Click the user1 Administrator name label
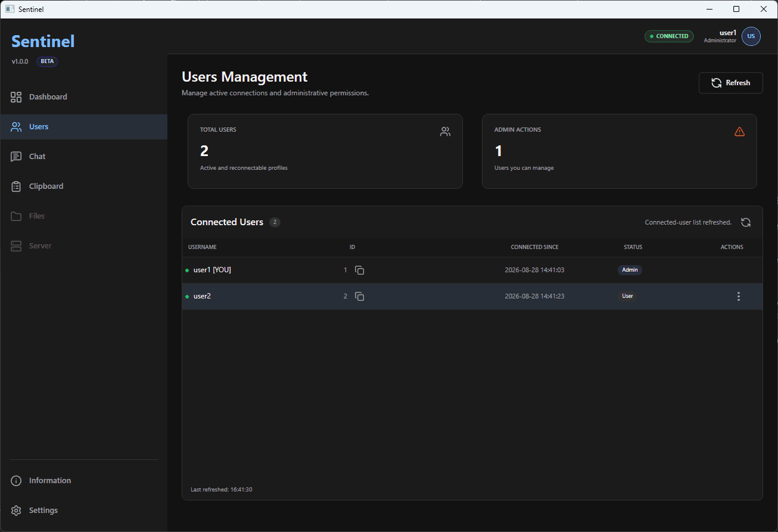Viewport: 778px width, 532px height. point(720,36)
